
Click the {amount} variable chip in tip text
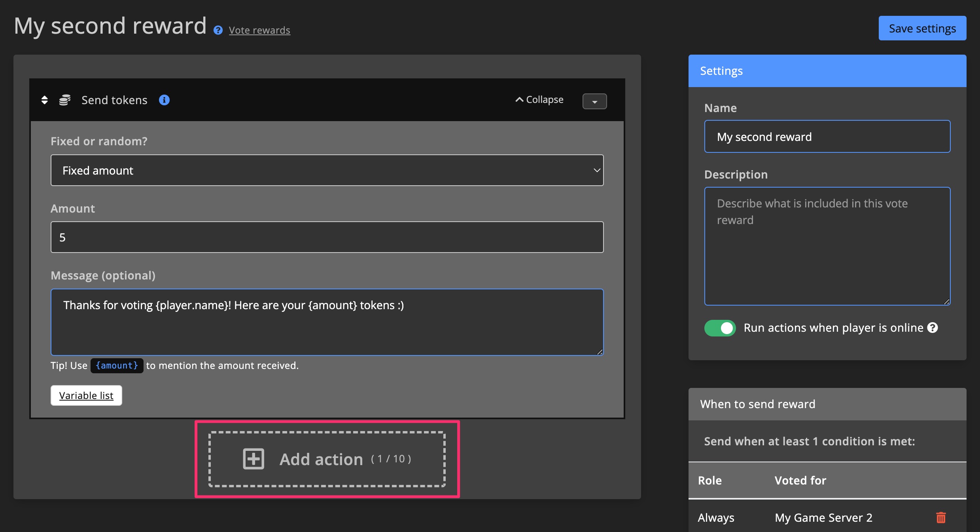click(x=116, y=365)
